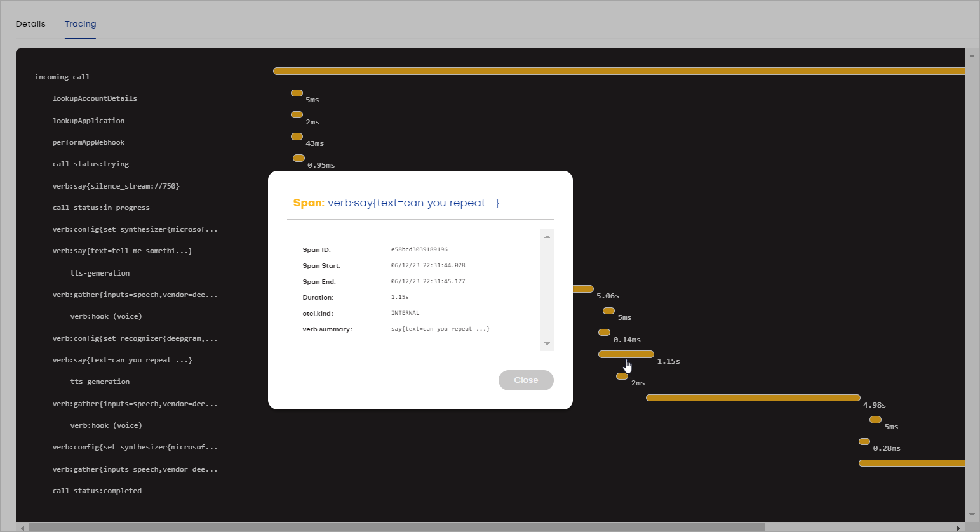The image size is (980, 532).
Task: Select the Tracing tab
Action: [80, 24]
